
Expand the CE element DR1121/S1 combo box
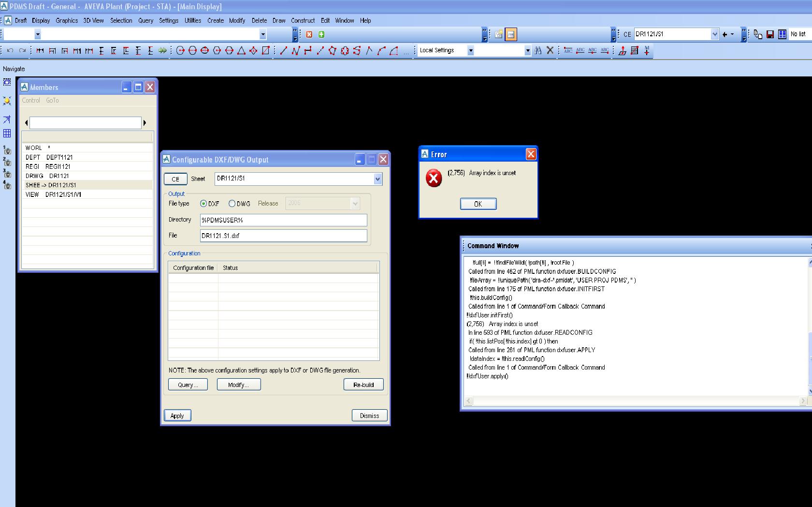715,34
